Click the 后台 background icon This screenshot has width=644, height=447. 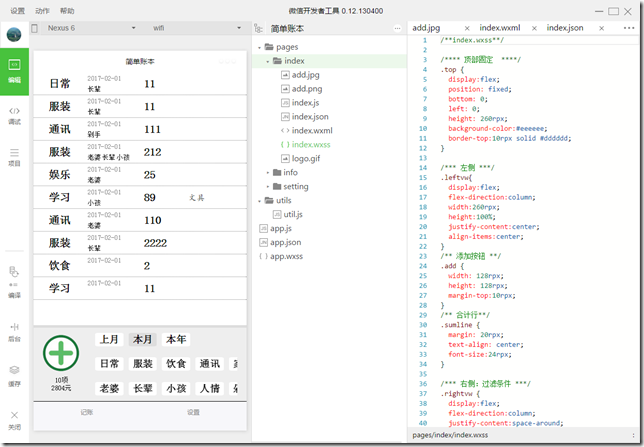tap(14, 332)
